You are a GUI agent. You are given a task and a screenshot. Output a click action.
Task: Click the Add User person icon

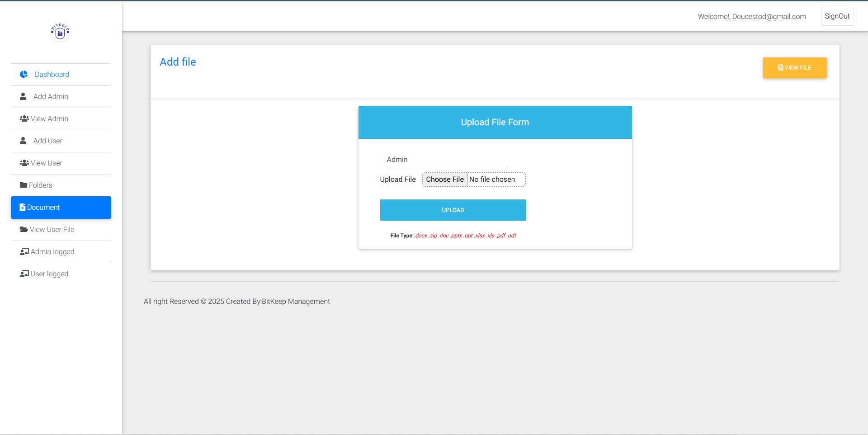pos(23,141)
